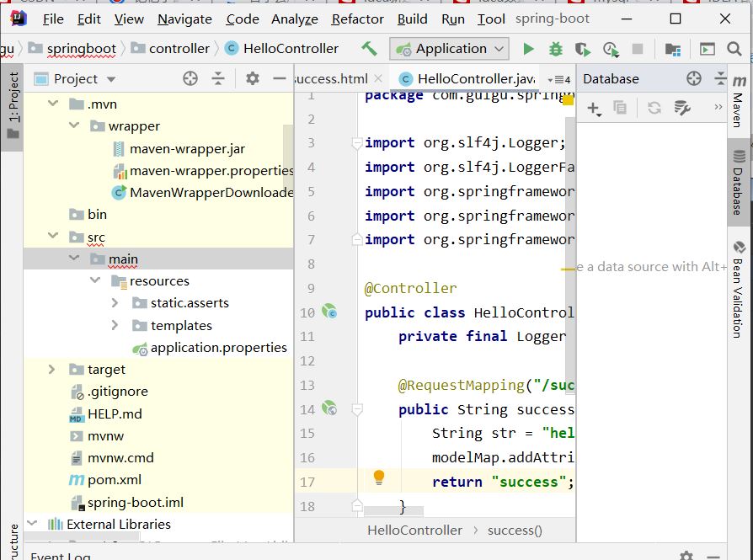Image resolution: width=753 pixels, height=560 pixels.
Task: Add a new data source plus icon
Action: tap(594, 108)
